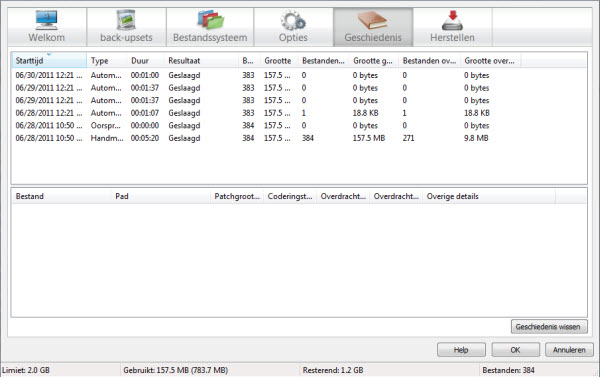Click the Resterend: 1.2 GB status entry
600x377 pixels.
click(333, 370)
